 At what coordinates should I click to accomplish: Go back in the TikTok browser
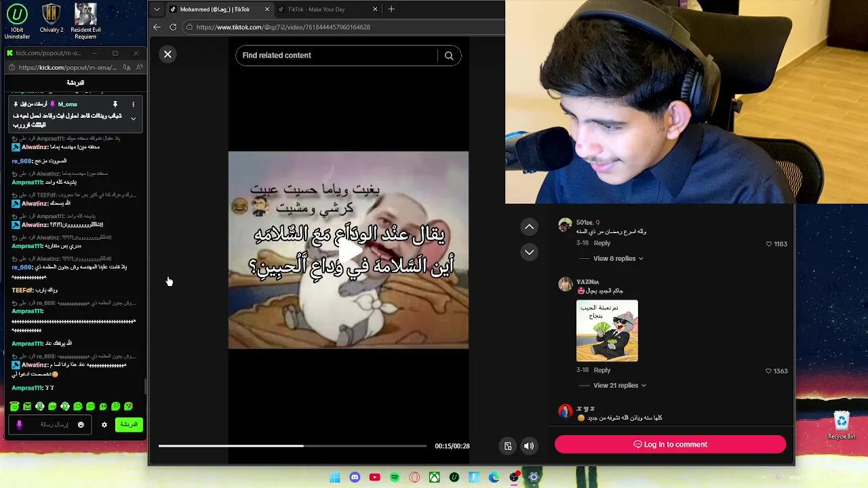point(157,27)
